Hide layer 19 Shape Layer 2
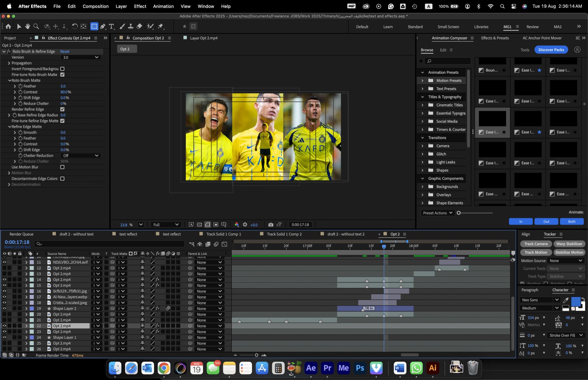The image size is (588, 380). [x=4, y=308]
